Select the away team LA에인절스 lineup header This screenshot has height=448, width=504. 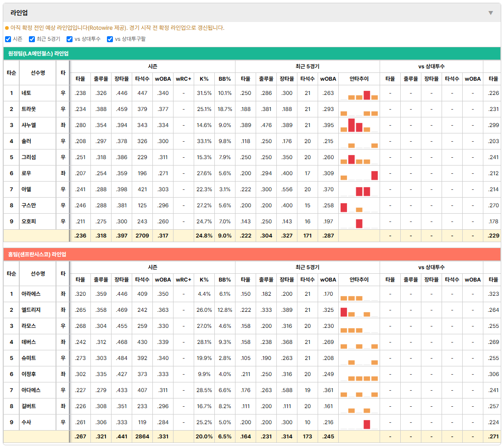pos(252,54)
